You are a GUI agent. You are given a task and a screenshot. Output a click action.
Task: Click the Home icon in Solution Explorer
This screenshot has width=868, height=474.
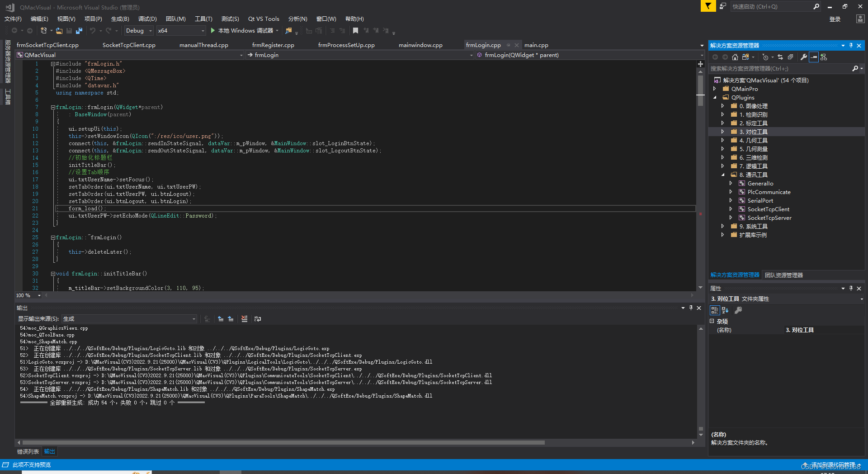click(x=735, y=57)
